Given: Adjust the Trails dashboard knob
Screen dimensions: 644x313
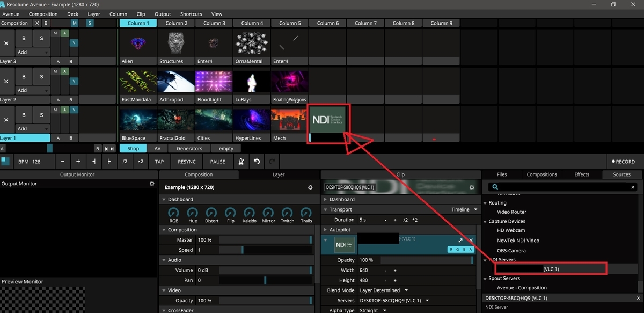Looking at the screenshot, I should [x=306, y=213].
